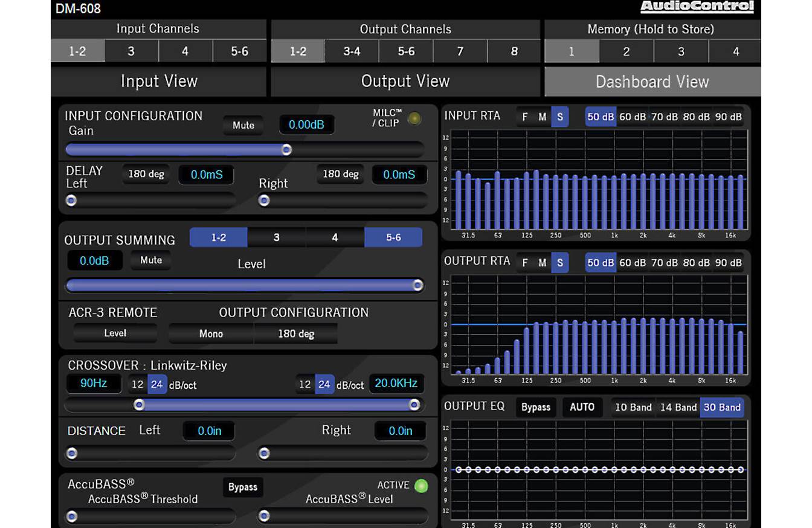Screen dimensions: 812x528
Task: Open the Output View tab
Action: pyautogui.click(x=405, y=82)
